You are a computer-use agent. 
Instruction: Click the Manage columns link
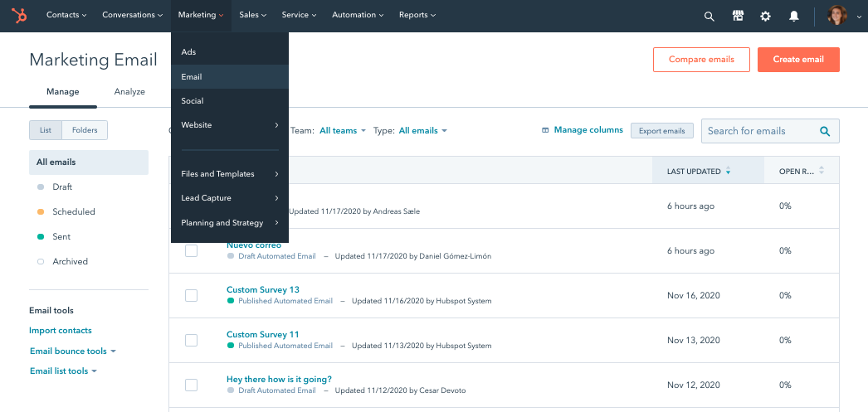pos(588,130)
